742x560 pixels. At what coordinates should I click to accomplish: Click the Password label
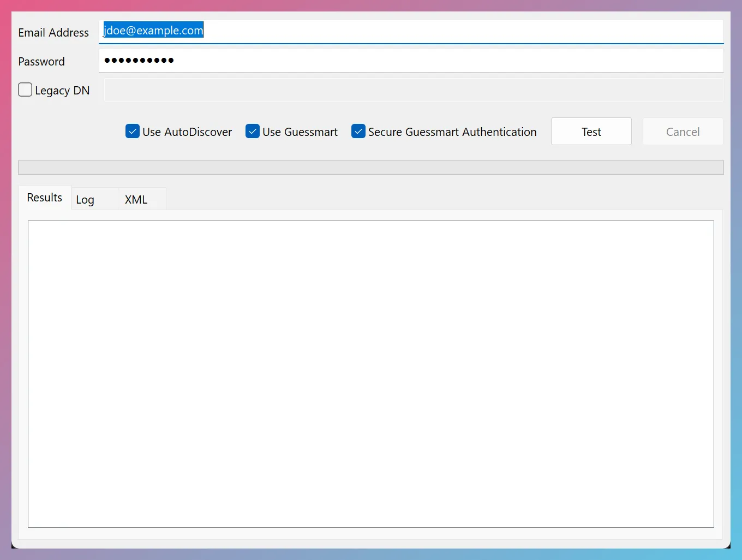tap(41, 61)
